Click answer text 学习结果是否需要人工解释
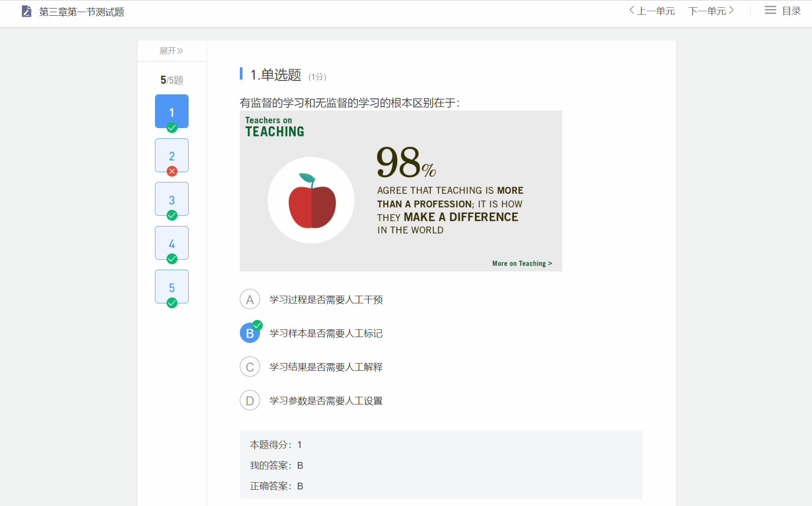 pos(326,367)
